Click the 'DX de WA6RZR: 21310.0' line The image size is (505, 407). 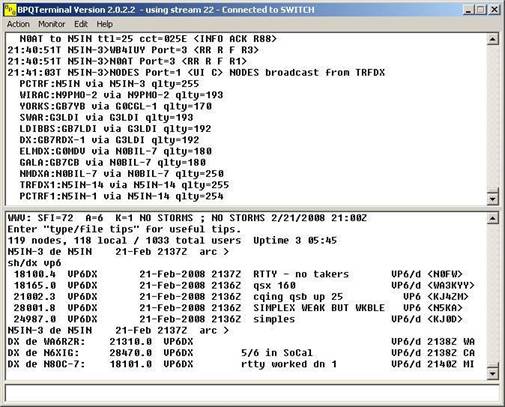(241, 342)
